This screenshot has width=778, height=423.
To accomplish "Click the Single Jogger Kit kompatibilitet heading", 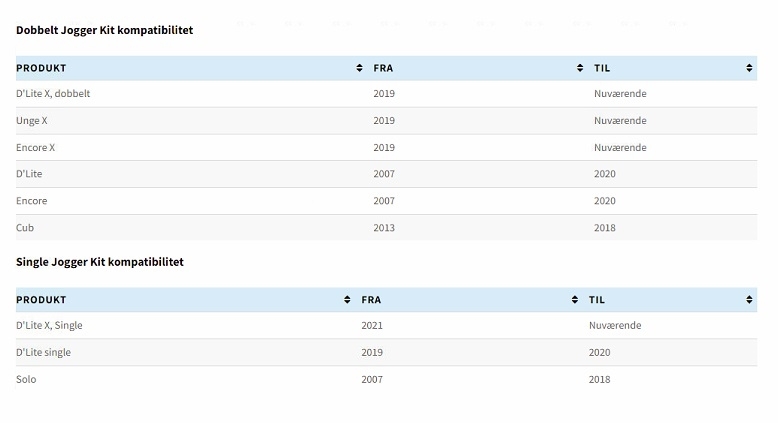I will click(x=100, y=262).
